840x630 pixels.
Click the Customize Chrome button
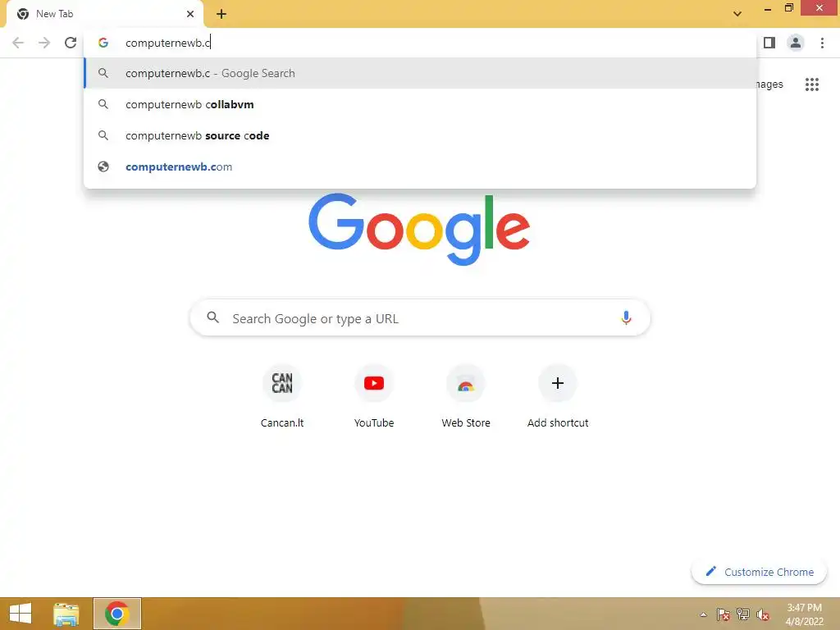pos(759,572)
